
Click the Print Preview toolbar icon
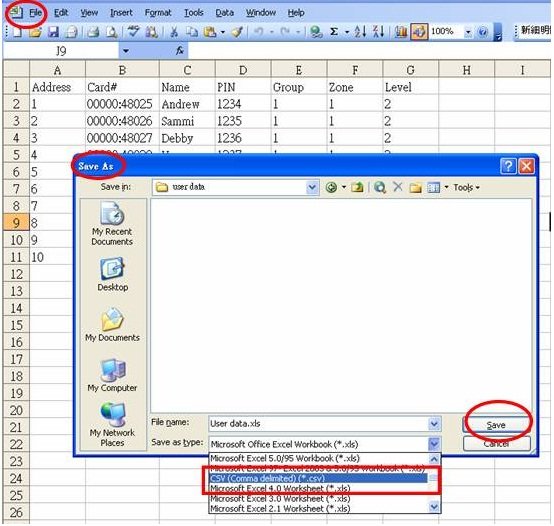(x=112, y=32)
